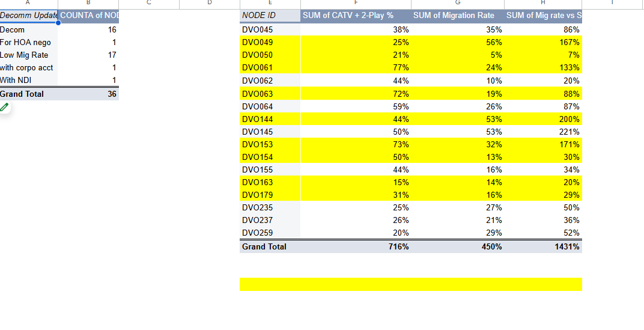Click the Decom row label

[13, 29]
